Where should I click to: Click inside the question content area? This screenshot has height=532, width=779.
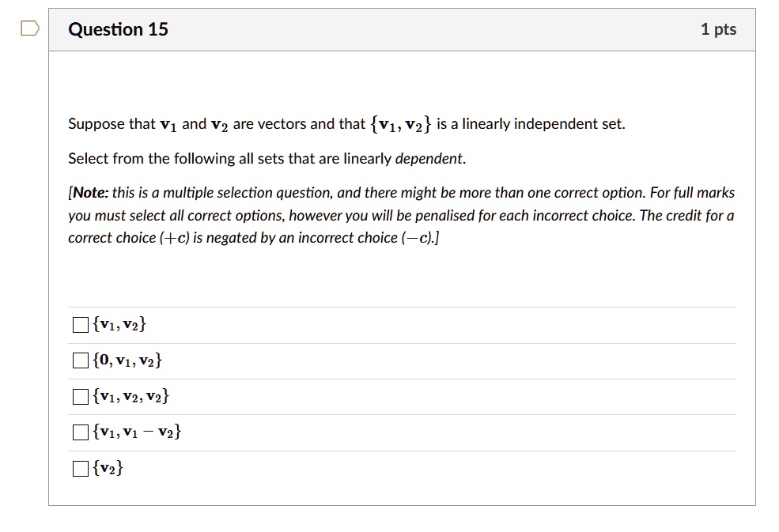coord(395,269)
